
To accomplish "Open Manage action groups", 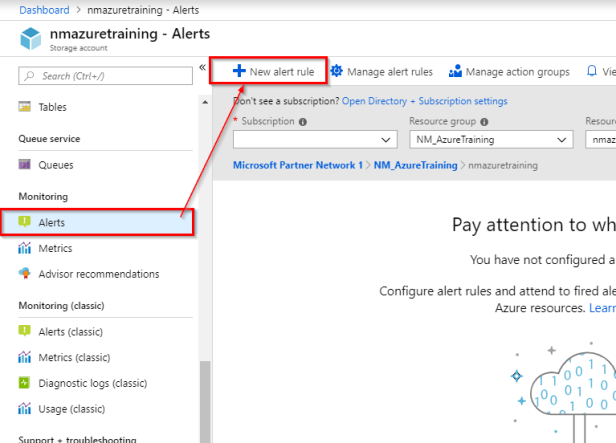I will (x=509, y=72).
